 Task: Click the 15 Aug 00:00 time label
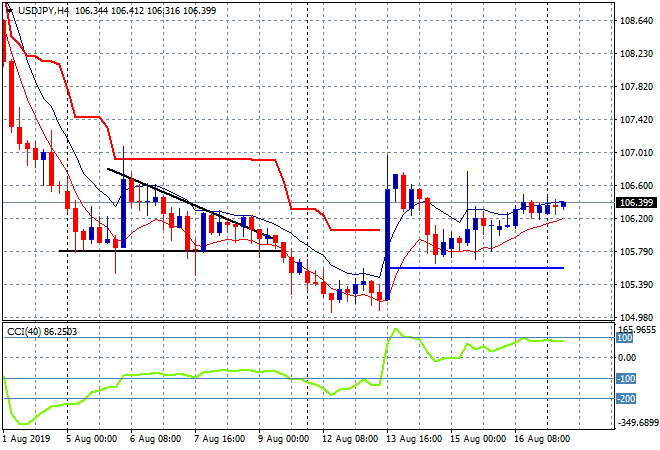[478, 439]
